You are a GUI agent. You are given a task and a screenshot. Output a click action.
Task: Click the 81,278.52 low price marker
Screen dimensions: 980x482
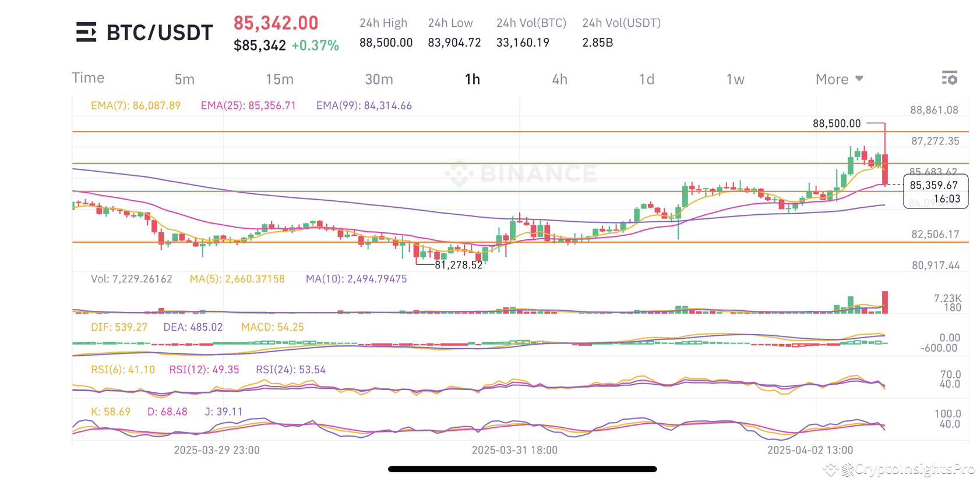click(x=459, y=265)
